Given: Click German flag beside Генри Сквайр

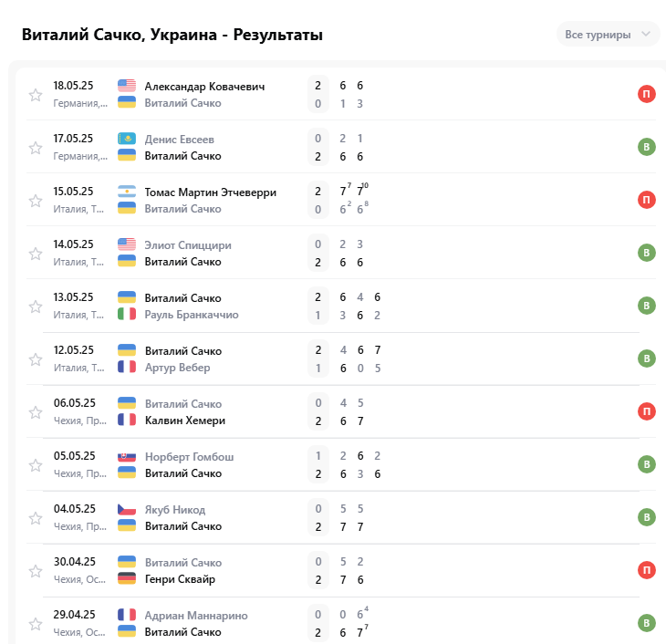Looking at the screenshot, I should tap(127, 578).
